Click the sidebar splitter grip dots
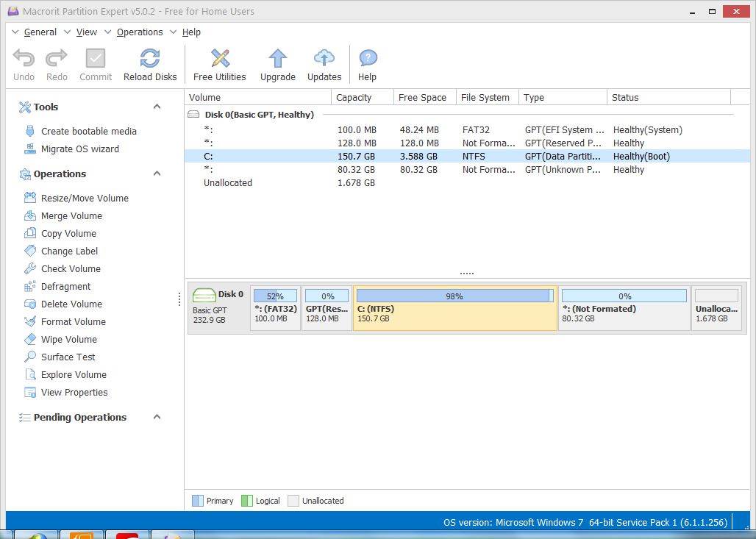This screenshot has width=756, height=539. 179,299
